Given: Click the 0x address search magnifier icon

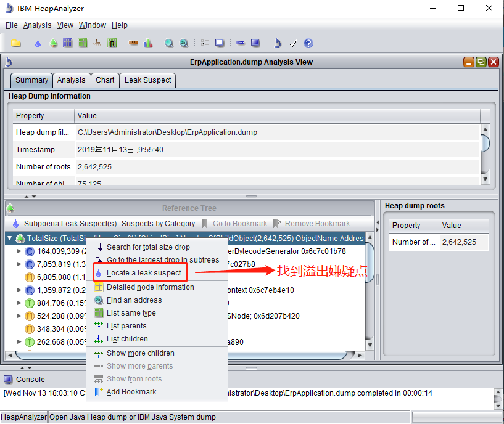Looking at the screenshot, I should click(184, 43).
